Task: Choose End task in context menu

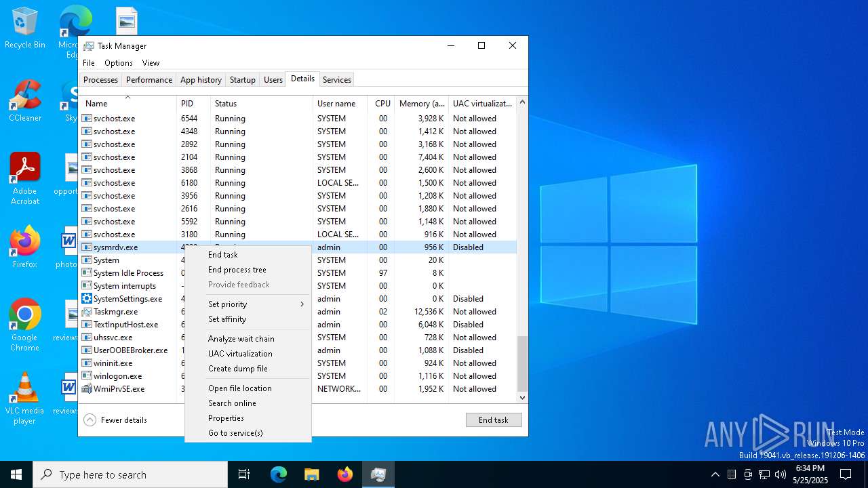Action: tap(248, 255)
